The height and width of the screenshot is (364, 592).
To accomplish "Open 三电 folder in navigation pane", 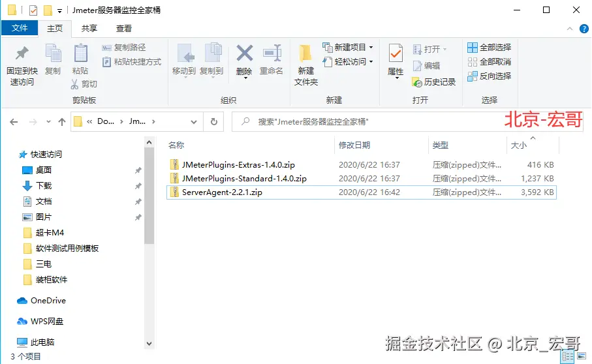I will [x=44, y=264].
